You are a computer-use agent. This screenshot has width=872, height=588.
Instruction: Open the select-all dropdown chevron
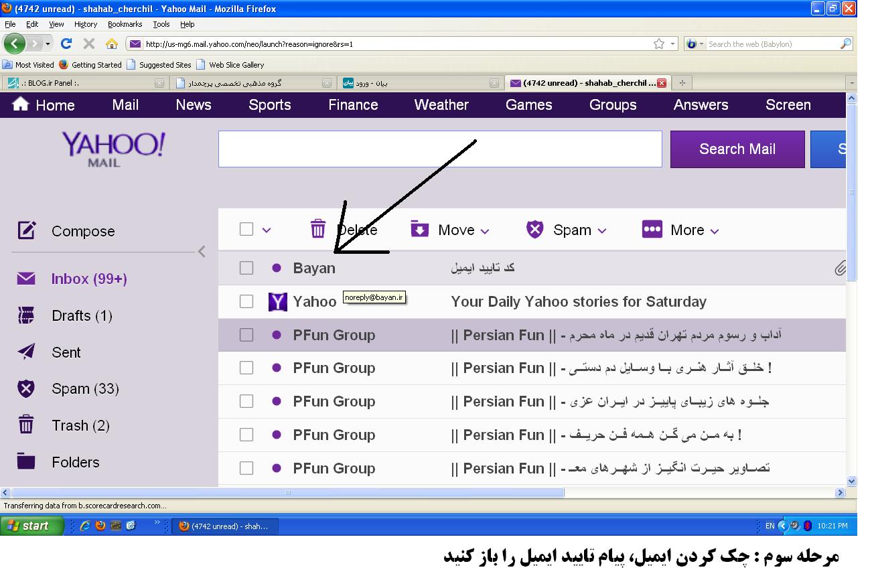[267, 230]
